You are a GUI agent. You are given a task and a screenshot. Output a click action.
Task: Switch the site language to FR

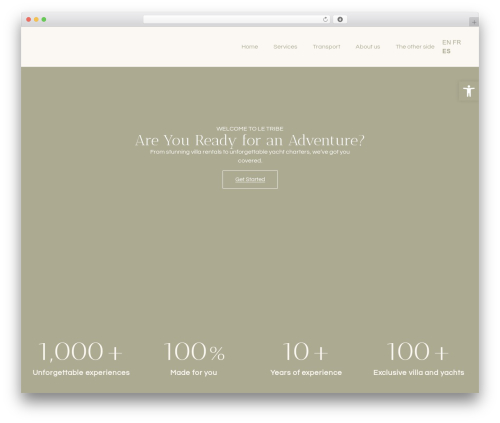457,42
